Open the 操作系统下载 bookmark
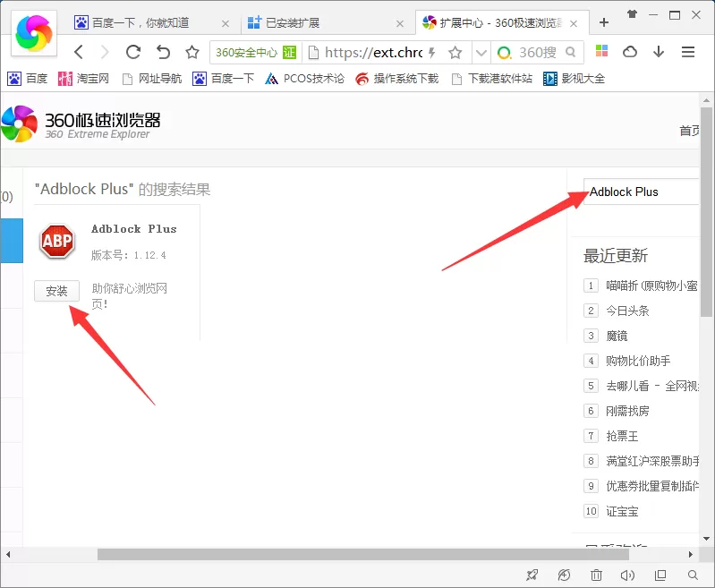This screenshot has width=715, height=588. pos(396,79)
